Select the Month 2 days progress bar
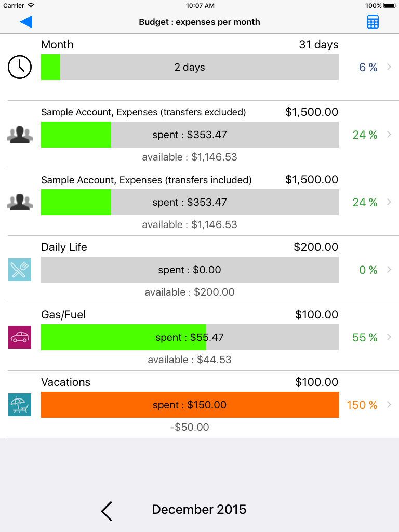Screen dimensions: 399x532 point(190,67)
